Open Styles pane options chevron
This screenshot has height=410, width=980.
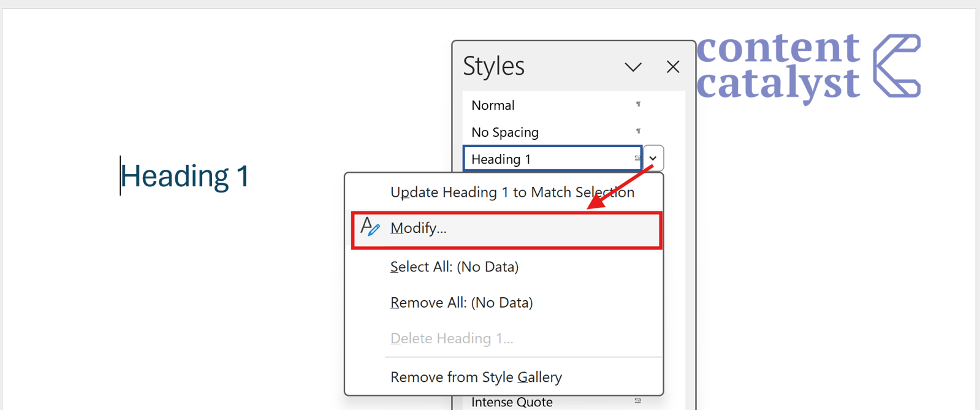click(x=633, y=67)
